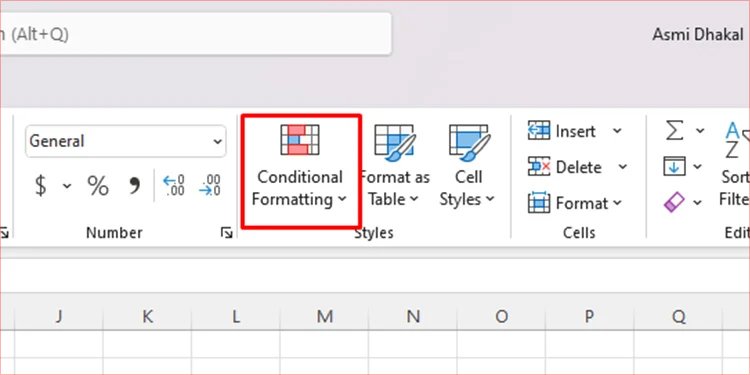The height and width of the screenshot is (375, 750).
Task: Click the search box with Alt+Q hint
Action: point(196,34)
